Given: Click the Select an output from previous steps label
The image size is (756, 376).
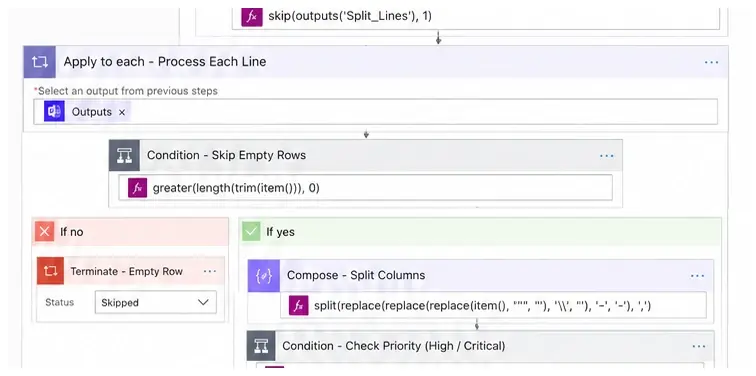Looking at the screenshot, I should 127,91.
